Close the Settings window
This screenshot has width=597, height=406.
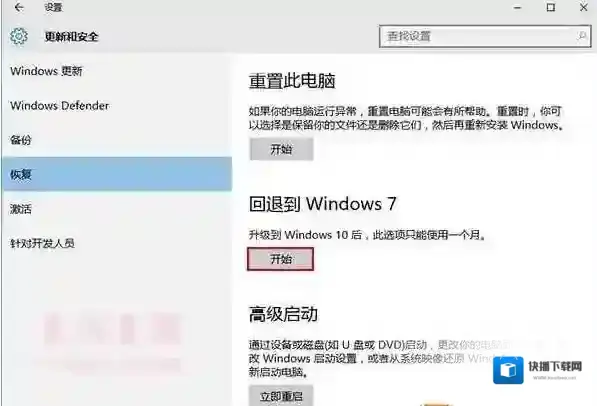(x=583, y=7)
